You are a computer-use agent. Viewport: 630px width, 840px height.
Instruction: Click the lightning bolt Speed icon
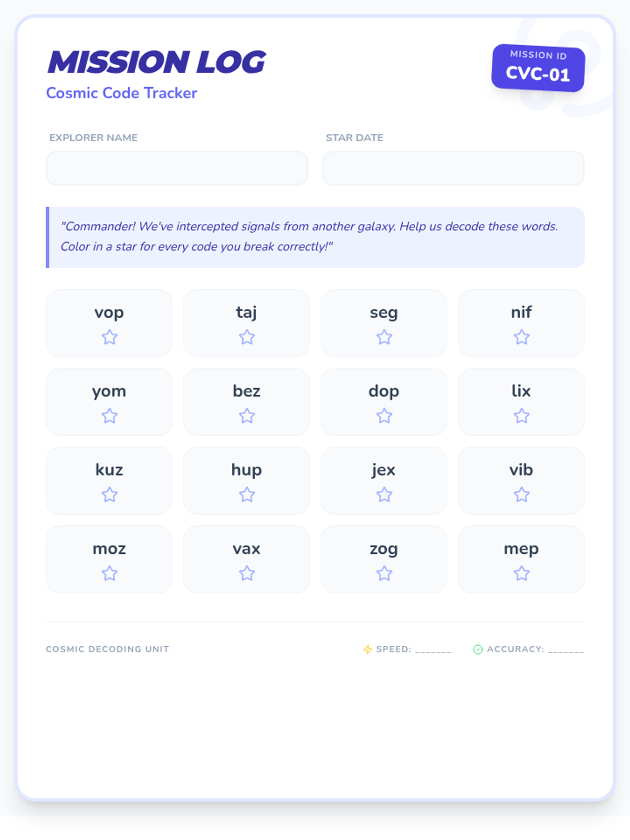(367, 649)
